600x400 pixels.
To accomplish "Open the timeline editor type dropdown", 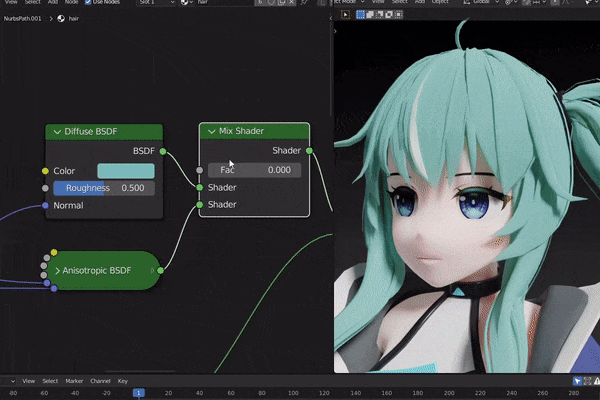I will coord(8,381).
